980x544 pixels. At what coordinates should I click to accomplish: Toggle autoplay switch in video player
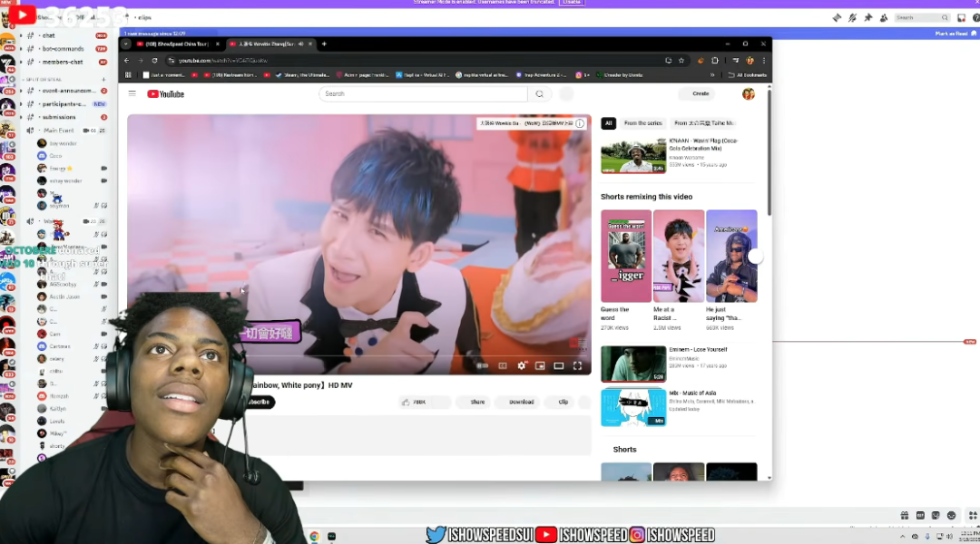click(x=483, y=366)
